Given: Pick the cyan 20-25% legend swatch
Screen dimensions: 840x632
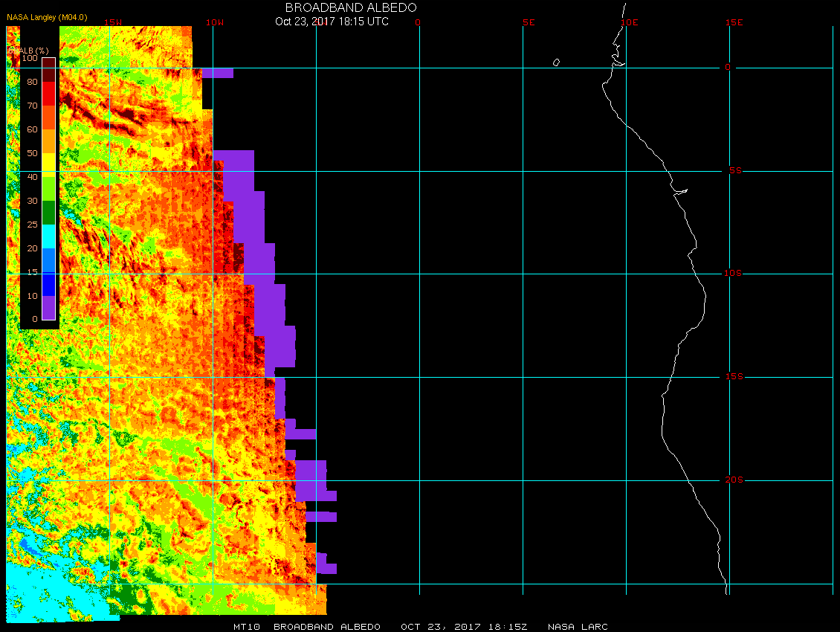Looking at the screenshot, I should click(49, 236).
